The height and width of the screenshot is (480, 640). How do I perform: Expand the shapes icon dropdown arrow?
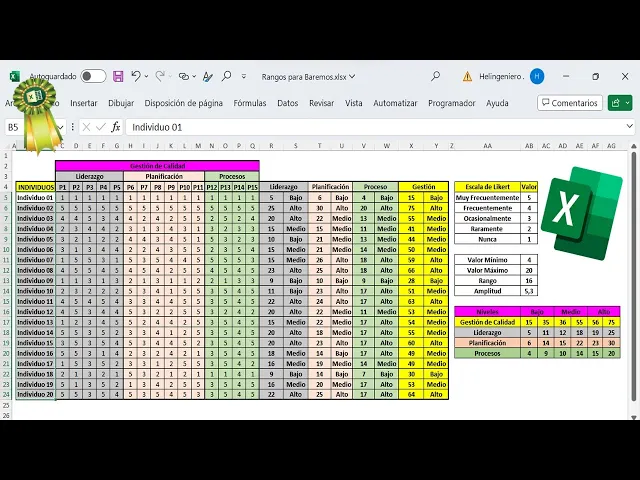194,76
